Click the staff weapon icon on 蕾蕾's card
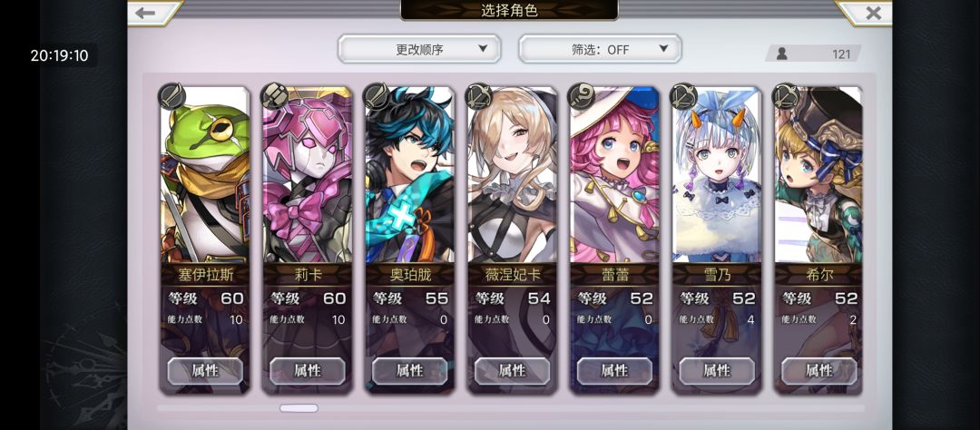The height and width of the screenshot is (430, 980). click(582, 96)
